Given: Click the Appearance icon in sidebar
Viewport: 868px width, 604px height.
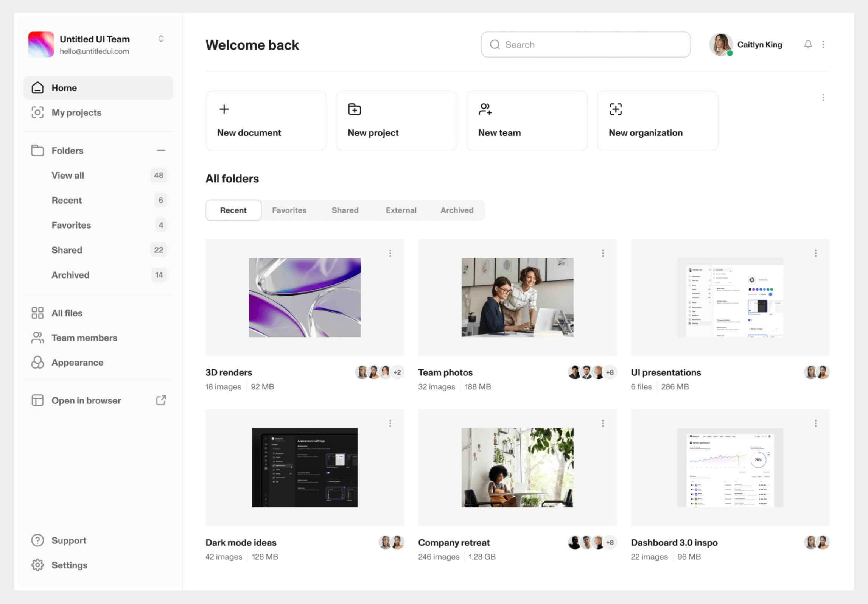Looking at the screenshot, I should (x=37, y=363).
